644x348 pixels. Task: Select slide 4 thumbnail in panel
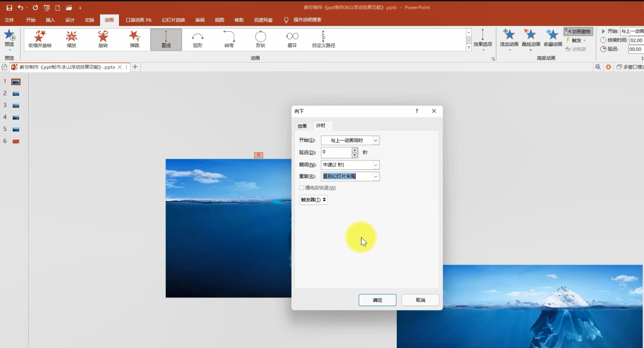[16, 117]
